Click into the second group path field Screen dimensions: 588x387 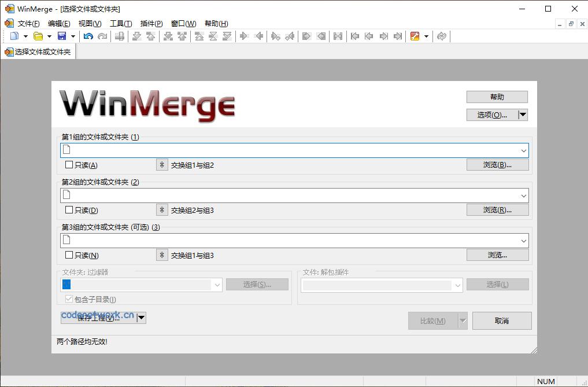pos(289,196)
